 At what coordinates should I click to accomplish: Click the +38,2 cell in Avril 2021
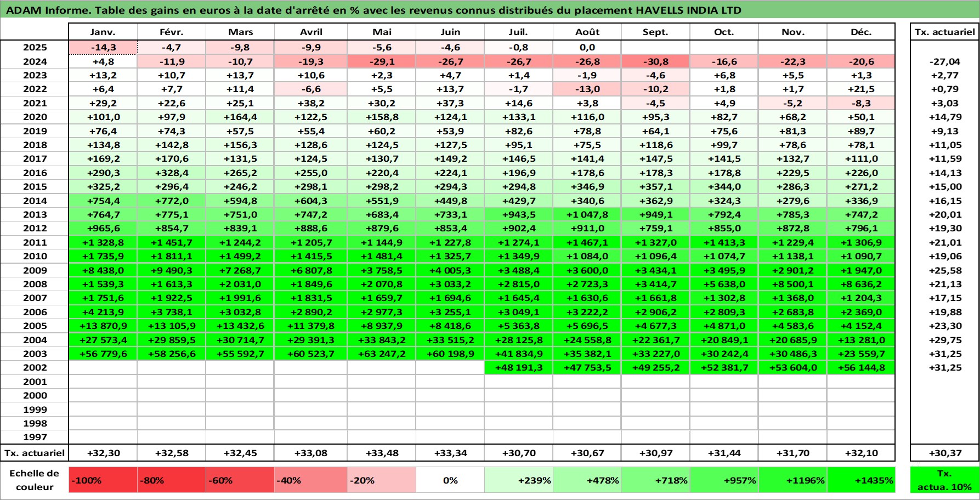pyautogui.click(x=310, y=103)
